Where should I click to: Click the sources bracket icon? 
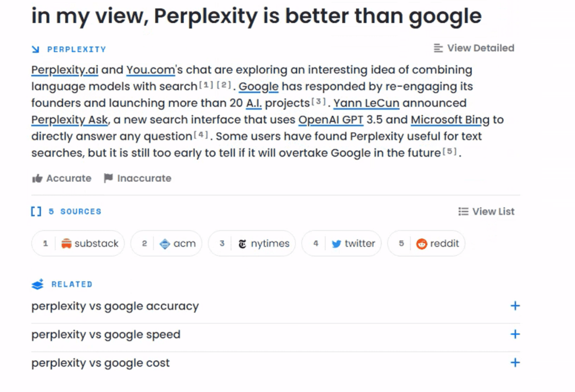point(36,211)
